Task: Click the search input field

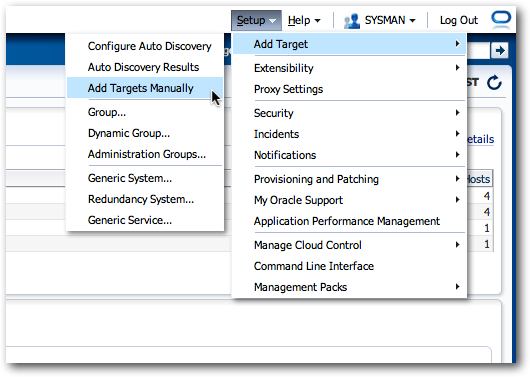Action: click(x=478, y=51)
